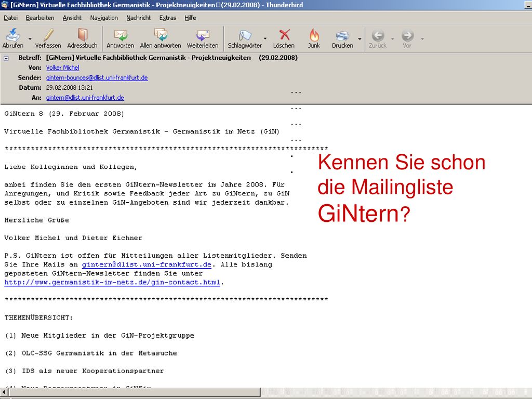Click 'GiNtern 8 (29. Februar 2008)' line

pyautogui.click(x=64, y=114)
